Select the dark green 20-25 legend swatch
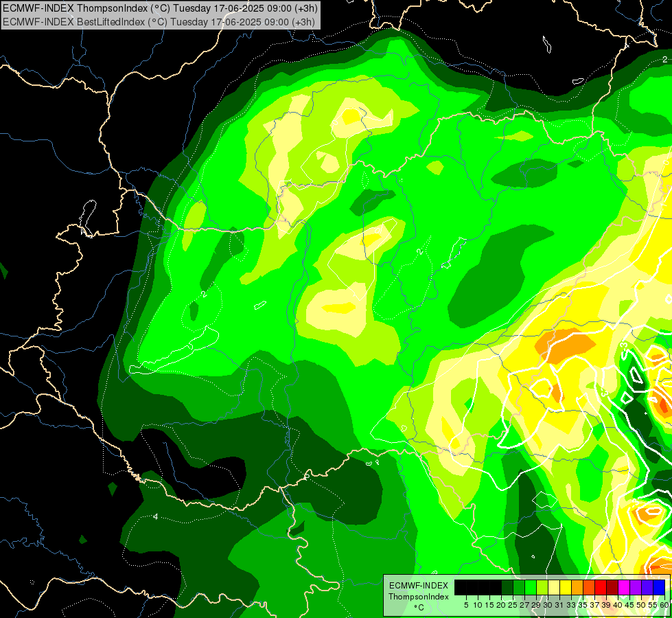This screenshot has height=618, width=672. pos(507,587)
